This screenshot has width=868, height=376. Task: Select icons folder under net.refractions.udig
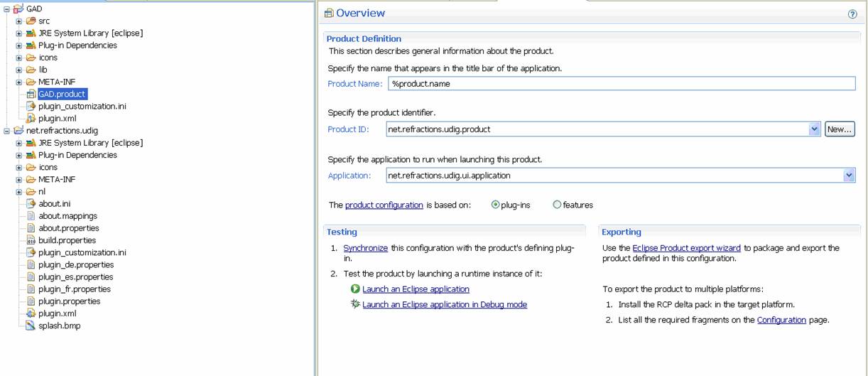(48, 167)
